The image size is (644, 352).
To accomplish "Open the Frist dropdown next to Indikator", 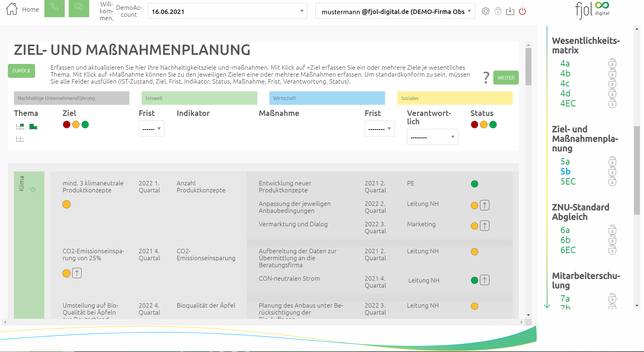I will pyautogui.click(x=151, y=129).
